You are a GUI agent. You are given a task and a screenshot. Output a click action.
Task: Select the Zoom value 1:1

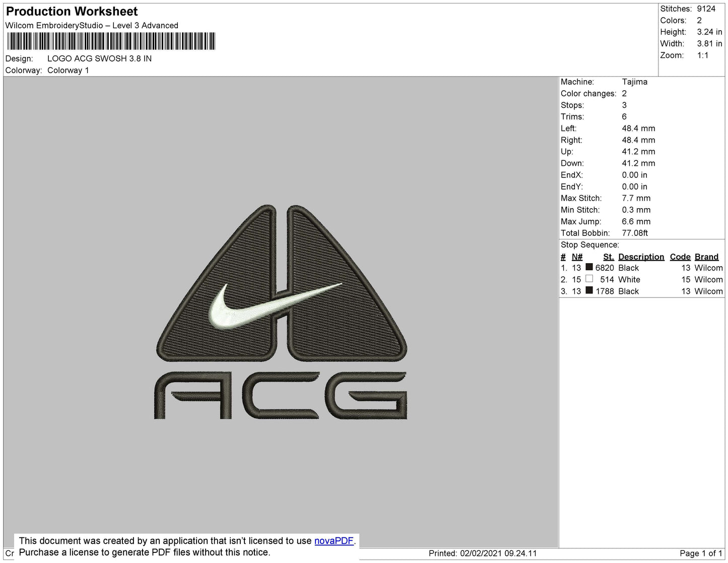point(703,55)
